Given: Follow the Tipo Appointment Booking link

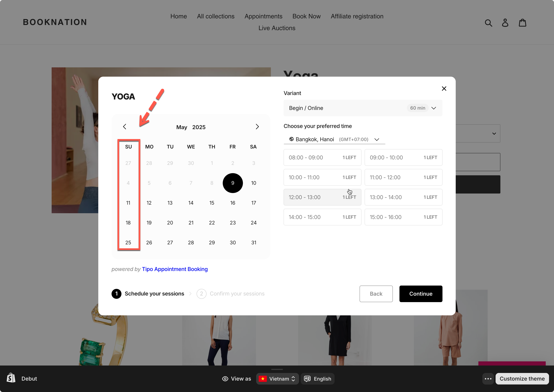Looking at the screenshot, I should [175, 269].
